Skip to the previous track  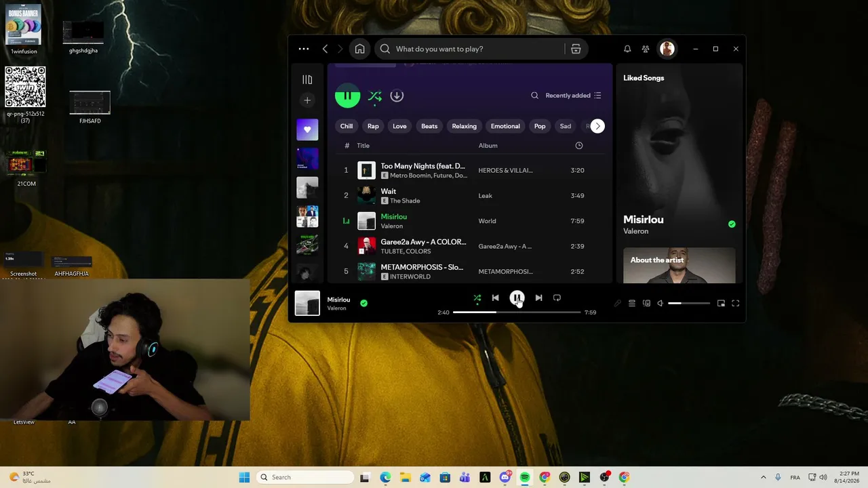[495, 298]
